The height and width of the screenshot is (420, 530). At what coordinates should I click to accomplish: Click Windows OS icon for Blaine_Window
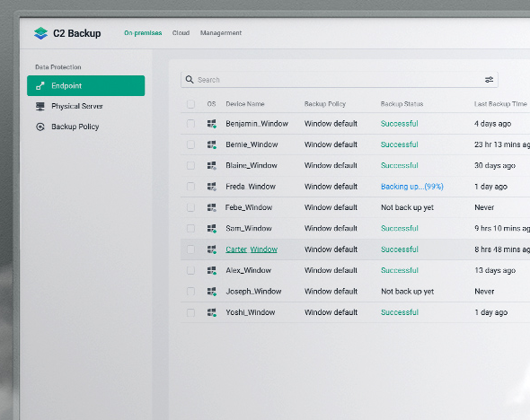coord(212,165)
